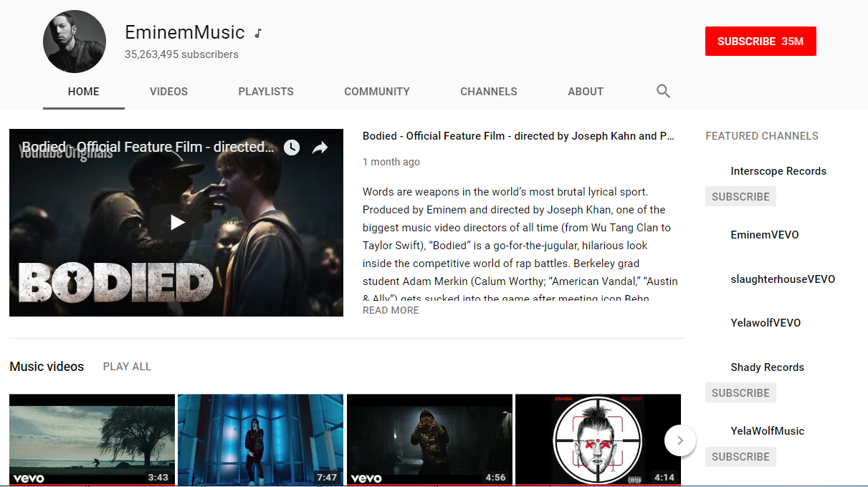Switch to the HOME tab
Image resolution: width=868 pixels, height=487 pixels.
(x=84, y=92)
